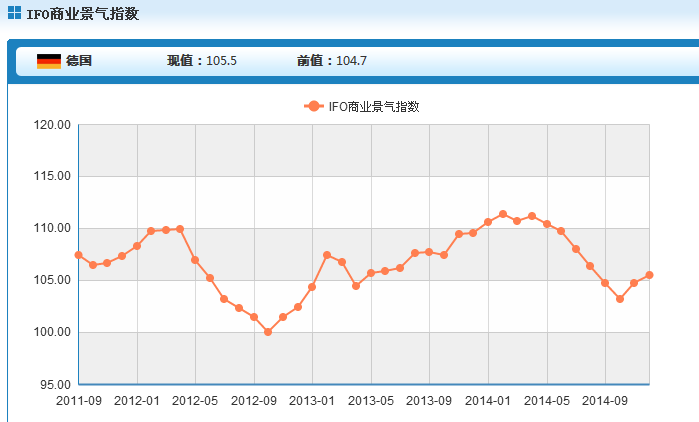Screen dimensions: 699x422
Task: Click the first data point at 2011-09
Action: click(x=78, y=255)
